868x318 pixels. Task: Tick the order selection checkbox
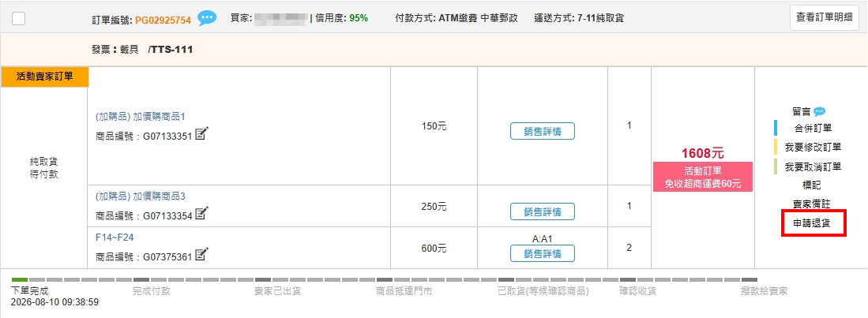(18, 18)
